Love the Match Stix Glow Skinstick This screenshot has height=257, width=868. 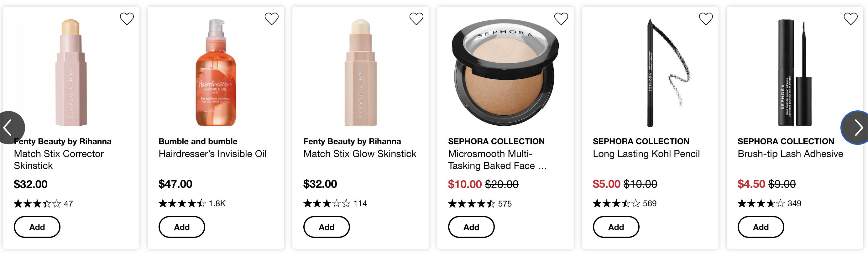[x=416, y=18]
